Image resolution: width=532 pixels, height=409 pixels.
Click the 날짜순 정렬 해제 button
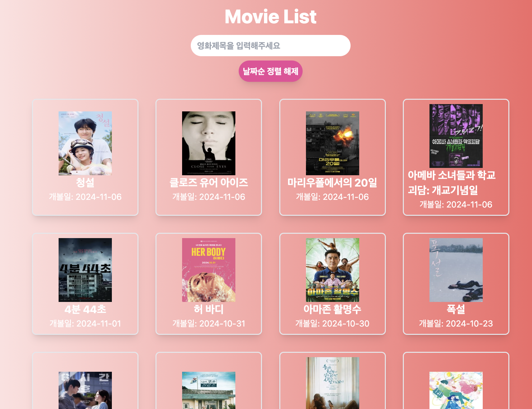click(x=270, y=71)
